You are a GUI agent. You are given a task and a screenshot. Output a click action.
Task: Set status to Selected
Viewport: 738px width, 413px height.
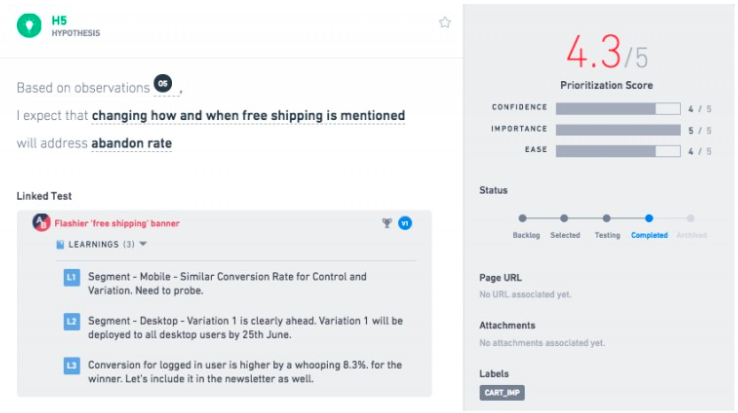click(x=564, y=218)
